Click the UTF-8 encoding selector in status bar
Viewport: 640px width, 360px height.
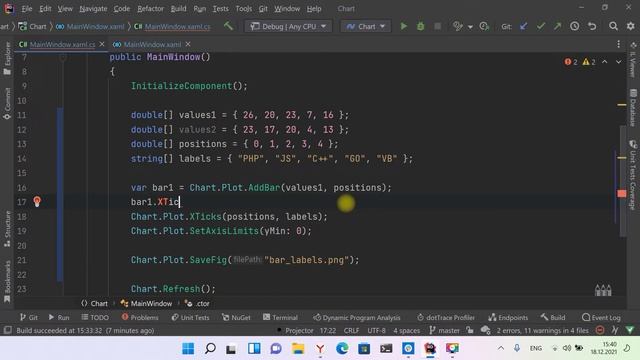pos(376,330)
